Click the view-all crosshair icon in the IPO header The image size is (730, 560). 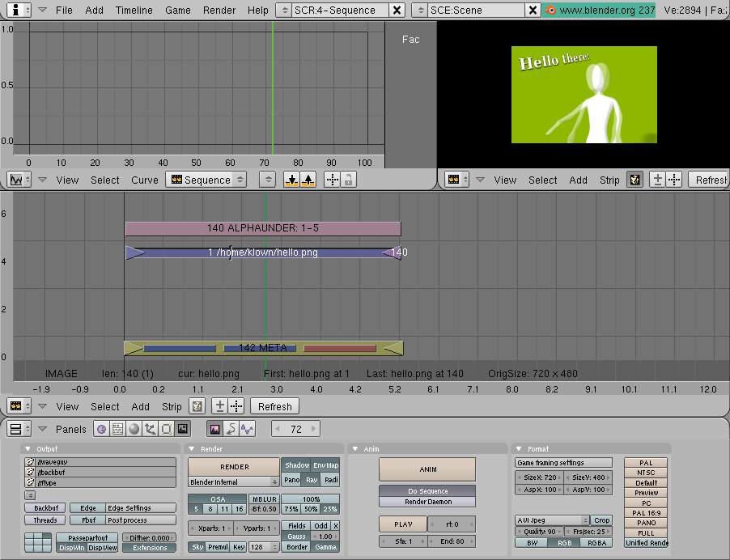333,180
